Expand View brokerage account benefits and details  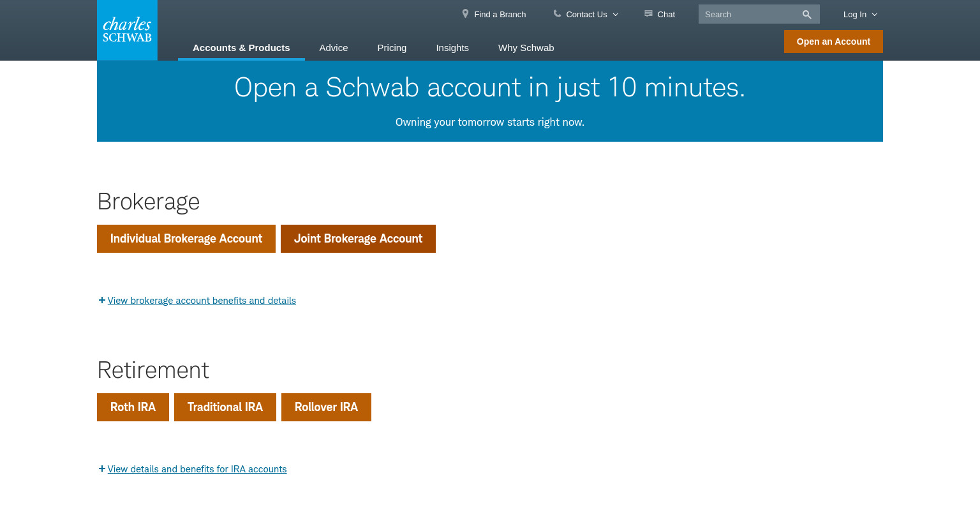[x=202, y=301]
